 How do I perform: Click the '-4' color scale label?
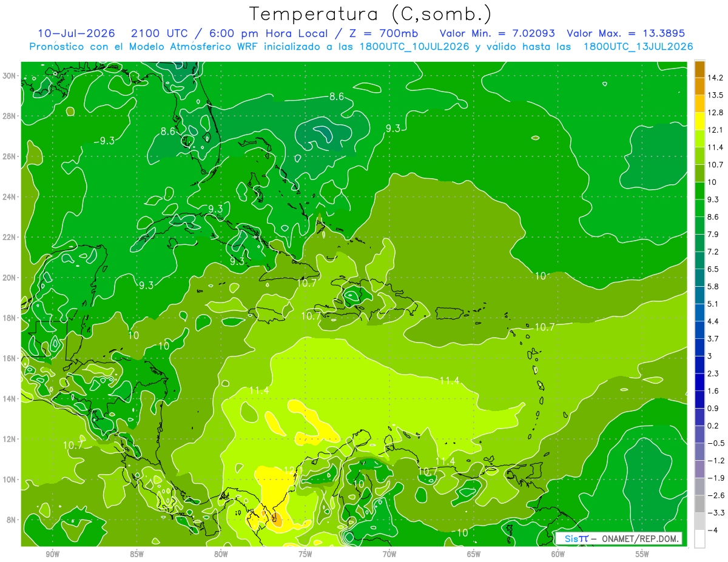pyautogui.click(x=712, y=530)
